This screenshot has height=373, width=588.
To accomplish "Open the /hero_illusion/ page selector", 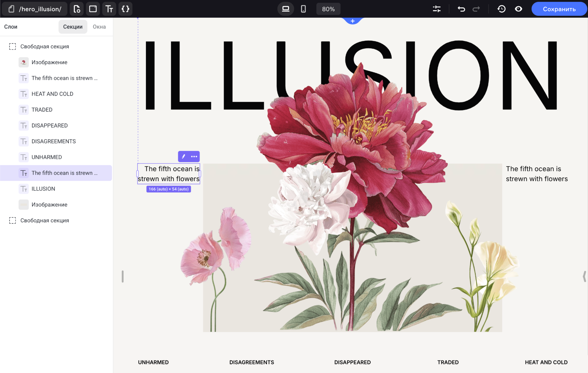I will (x=35, y=9).
